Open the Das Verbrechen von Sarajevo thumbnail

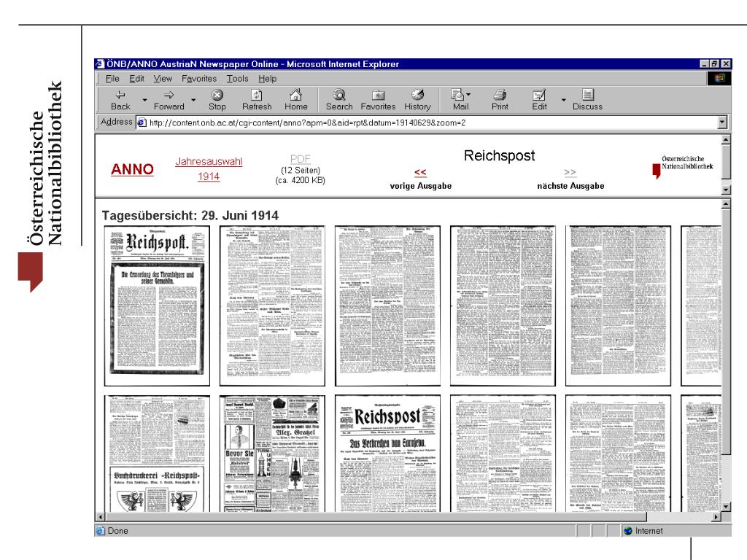(x=387, y=454)
